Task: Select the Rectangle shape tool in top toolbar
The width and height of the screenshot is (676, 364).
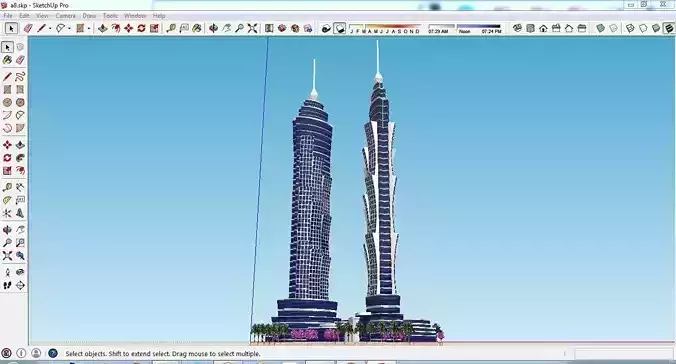Action: pos(80,28)
